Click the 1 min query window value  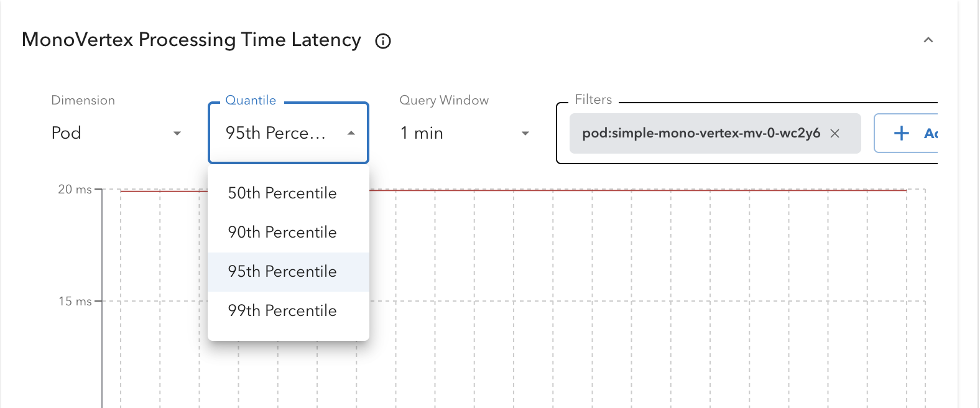tap(422, 133)
